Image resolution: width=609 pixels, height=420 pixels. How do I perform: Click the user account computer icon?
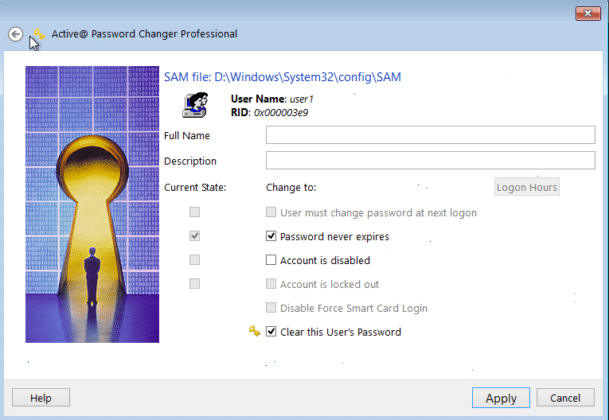pos(195,105)
